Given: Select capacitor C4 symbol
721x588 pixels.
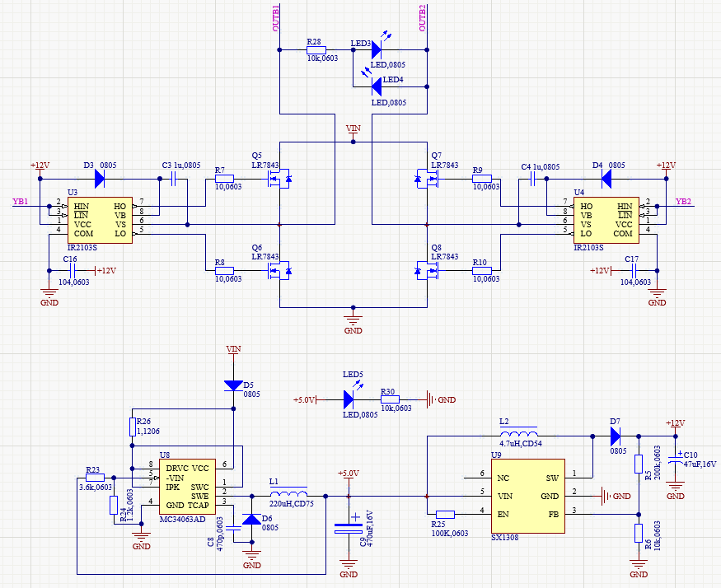Looking at the screenshot, I should click(x=532, y=179).
